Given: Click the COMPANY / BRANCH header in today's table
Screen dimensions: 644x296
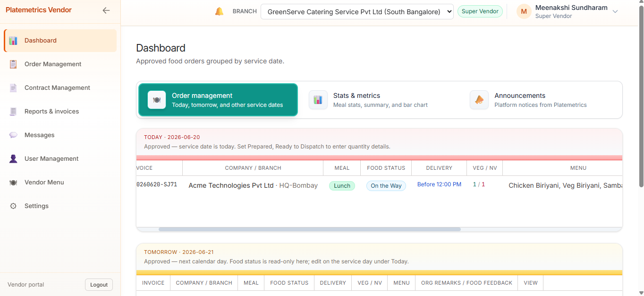Looking at the screenshot, I should (x=253, y=168).
